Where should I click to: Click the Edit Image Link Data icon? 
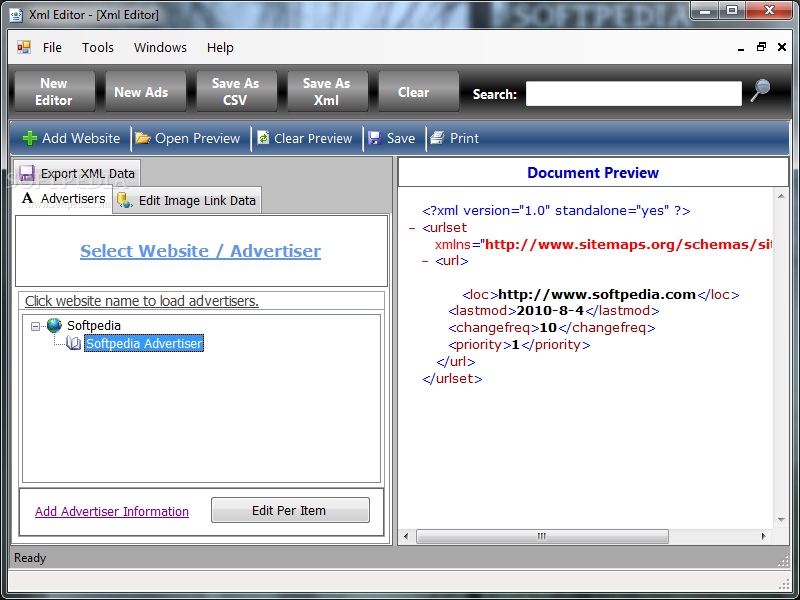[124, 200]
